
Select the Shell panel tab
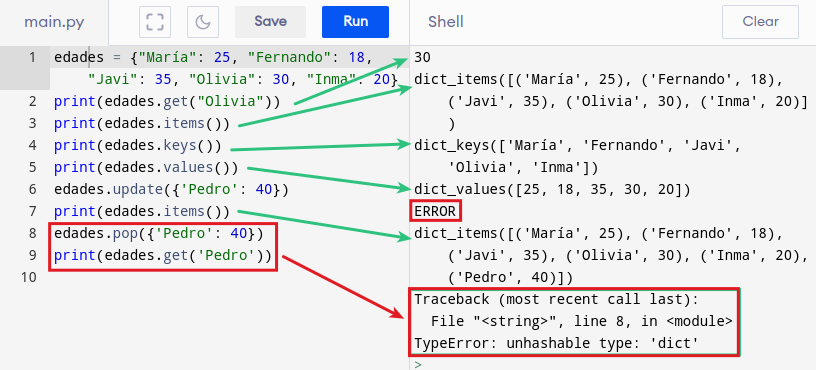pyautogui.click(x=446, y=22)
